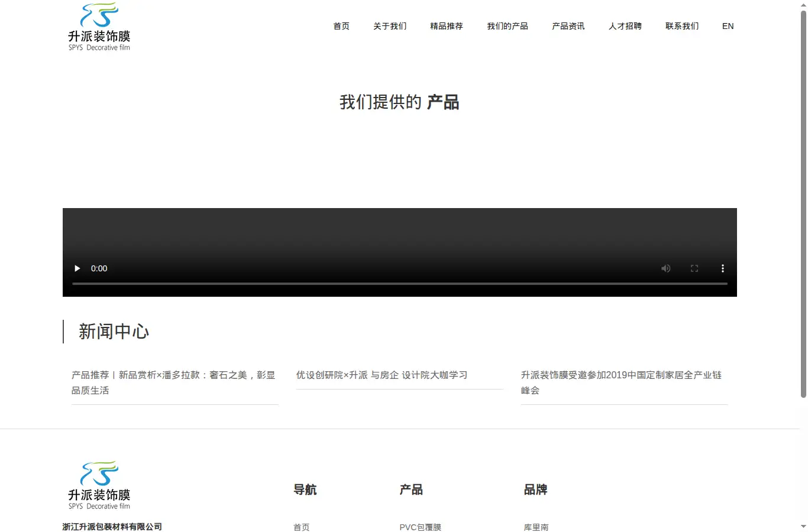The image size is (808, 532).
Task: Click the scrollbar down arrow
Action: pos(803,526)
